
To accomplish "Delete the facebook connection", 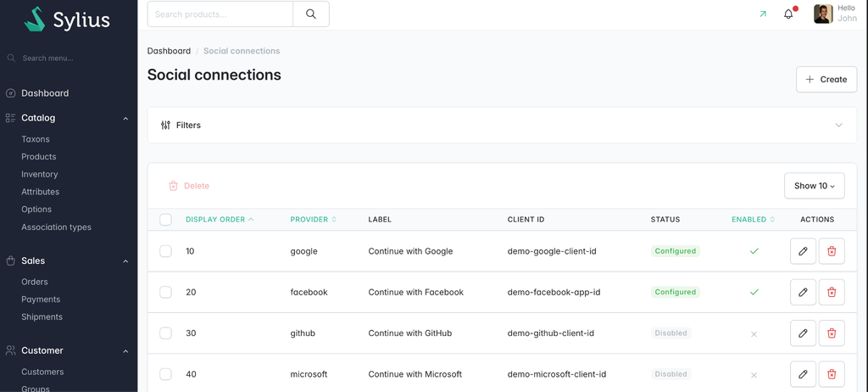I will [x=832, y=292].
